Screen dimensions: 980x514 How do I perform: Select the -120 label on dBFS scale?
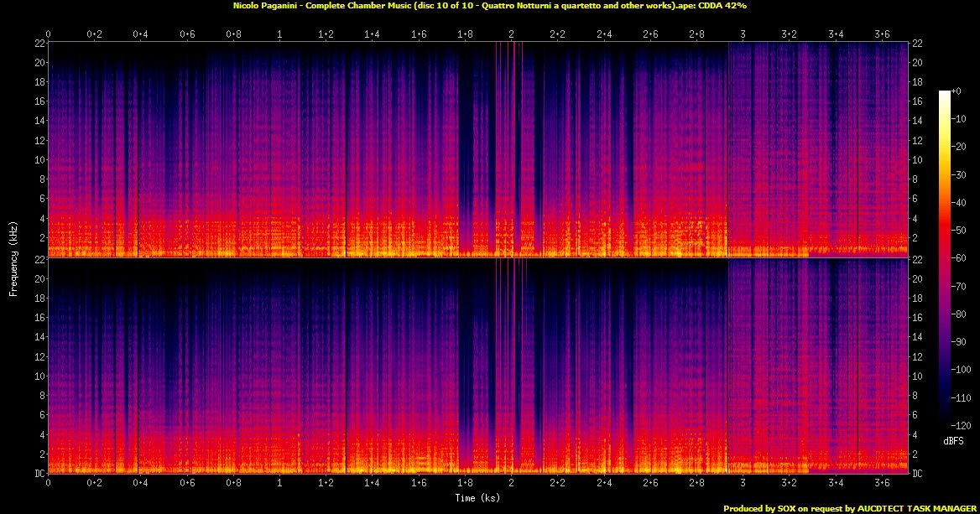pyautogui.click(x=962, y=425)
